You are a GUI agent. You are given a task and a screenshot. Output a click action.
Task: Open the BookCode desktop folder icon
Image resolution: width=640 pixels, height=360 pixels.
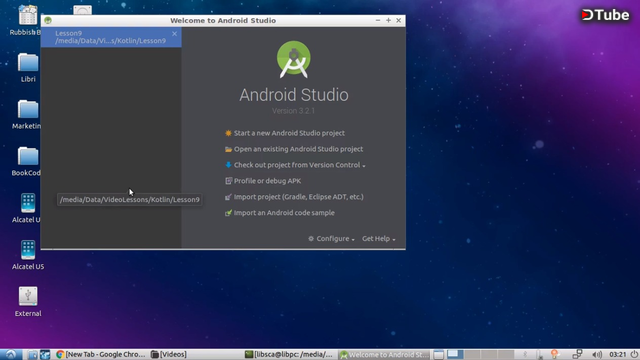(28, 156)
